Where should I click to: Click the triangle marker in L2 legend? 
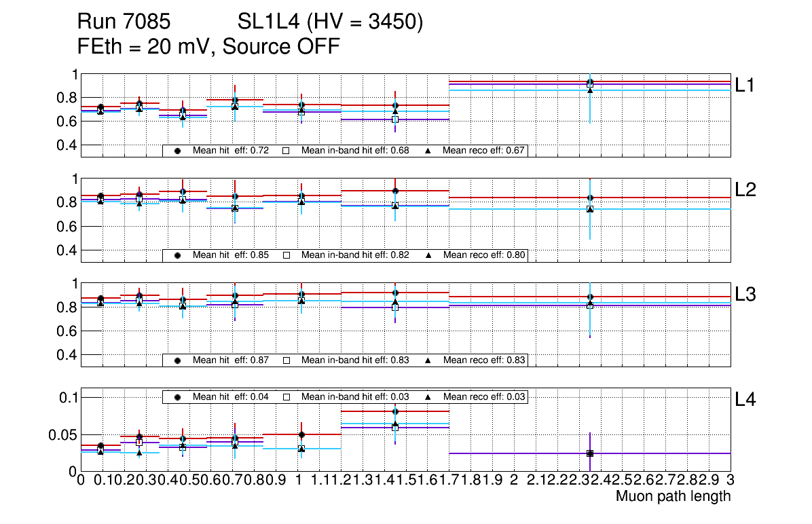click(x=428, y=255)
